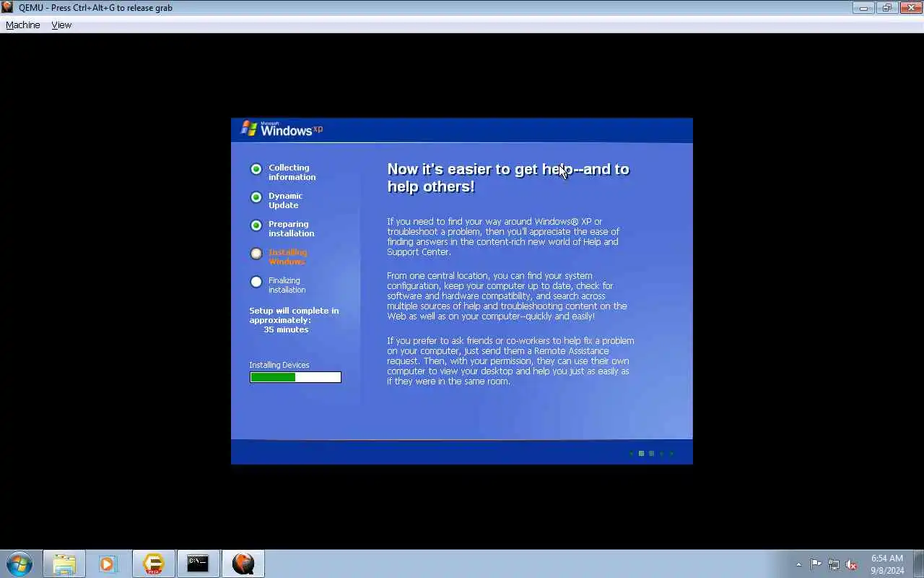Screen dimensions: 924x578
Task: Click the 'Collecting information' label
Action: pyautogui.click(x=292, y=172)
